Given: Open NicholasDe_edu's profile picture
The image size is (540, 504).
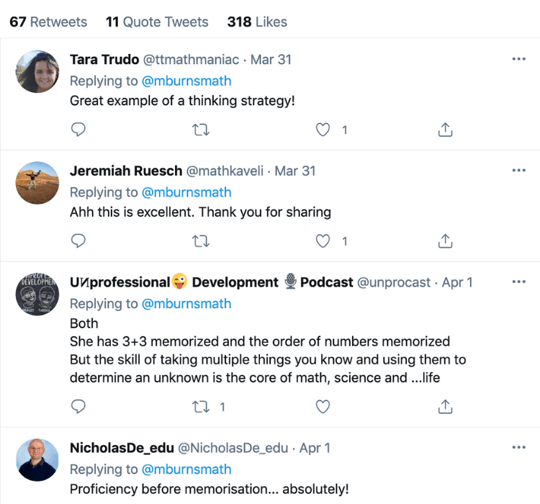Looking at the screenshot, I should click(x=37, y=460).
